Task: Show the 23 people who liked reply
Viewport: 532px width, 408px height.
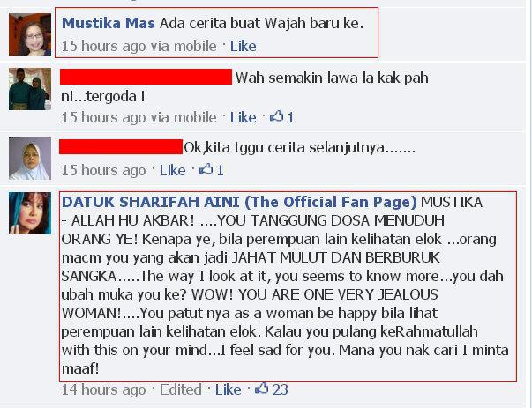Action: coord(281,389)
